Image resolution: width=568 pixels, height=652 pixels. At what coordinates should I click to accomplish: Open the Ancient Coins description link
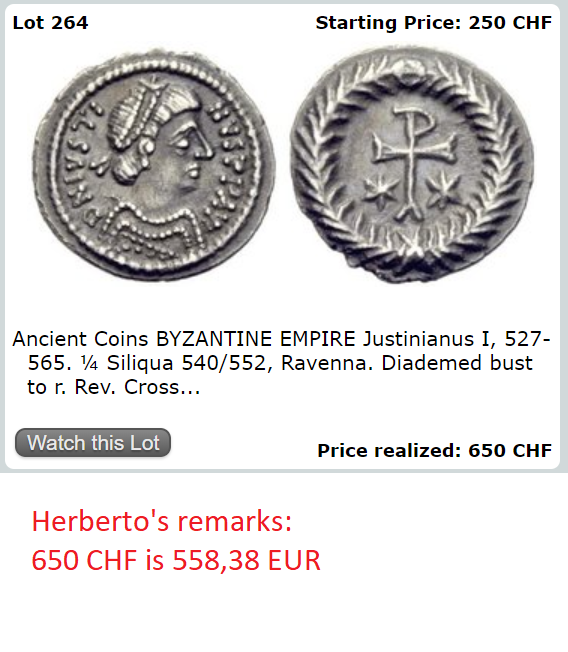281,363
